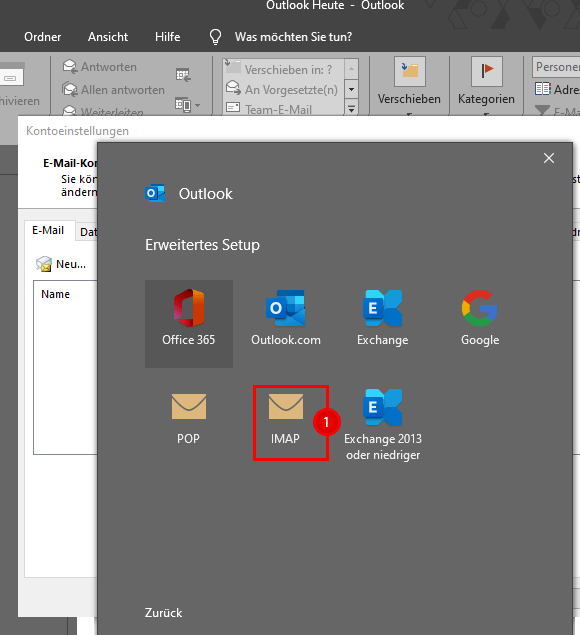Viewport: 580px width, 635px height.
Task: Click the Besprechung reply icon in ribbon
Action: click(x=183, y=75)
